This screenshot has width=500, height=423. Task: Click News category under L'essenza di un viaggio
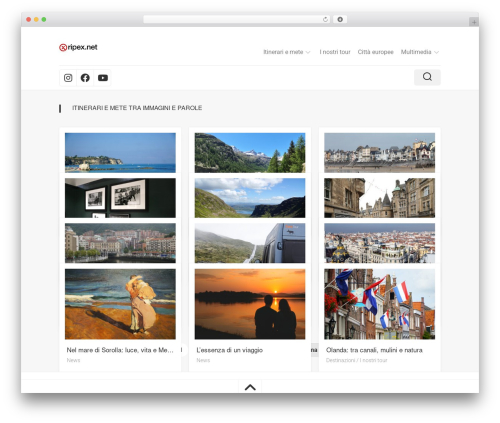(x=203, y=360)
